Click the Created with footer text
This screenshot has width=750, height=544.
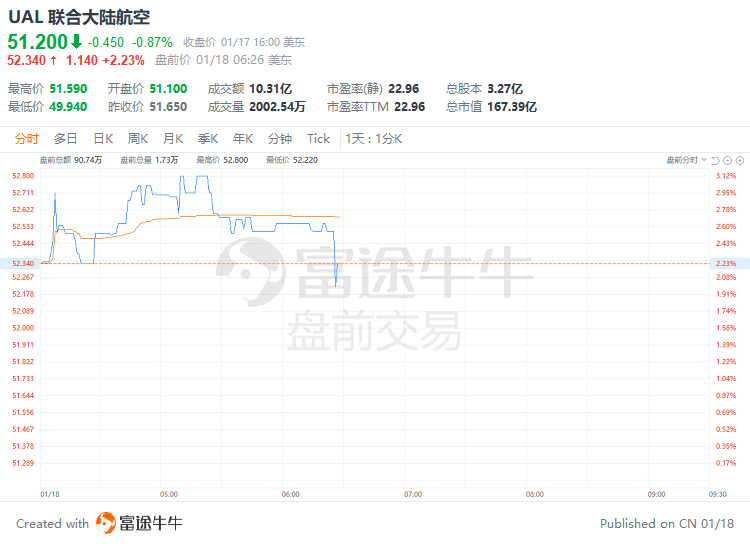(53, 523)
